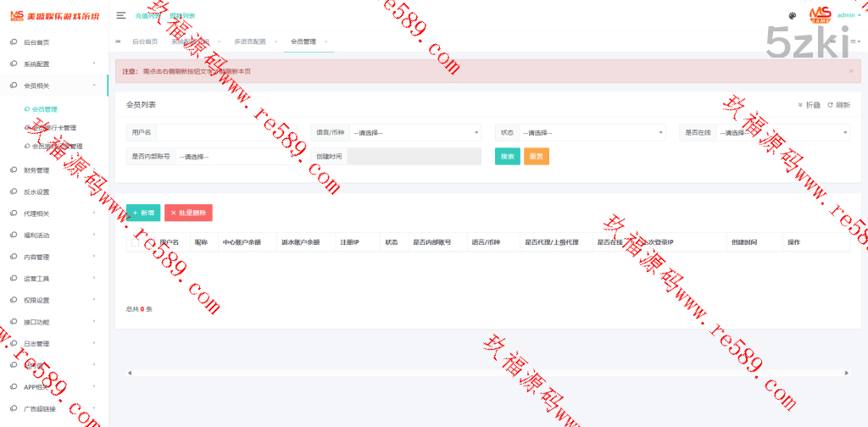The width and height of the screenshot is (868, 427).
Task: Click the 注册IP column header
Action: 350,242
